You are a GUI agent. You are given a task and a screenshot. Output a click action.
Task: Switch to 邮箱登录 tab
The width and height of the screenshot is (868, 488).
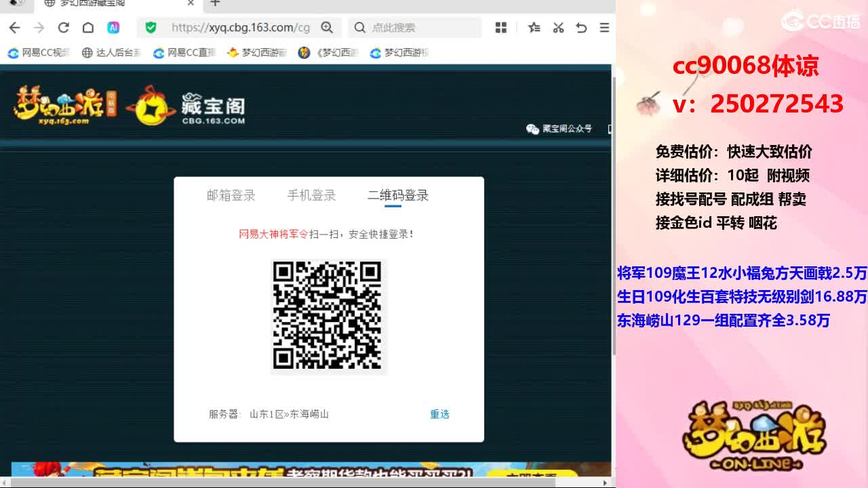pos(231,196)
